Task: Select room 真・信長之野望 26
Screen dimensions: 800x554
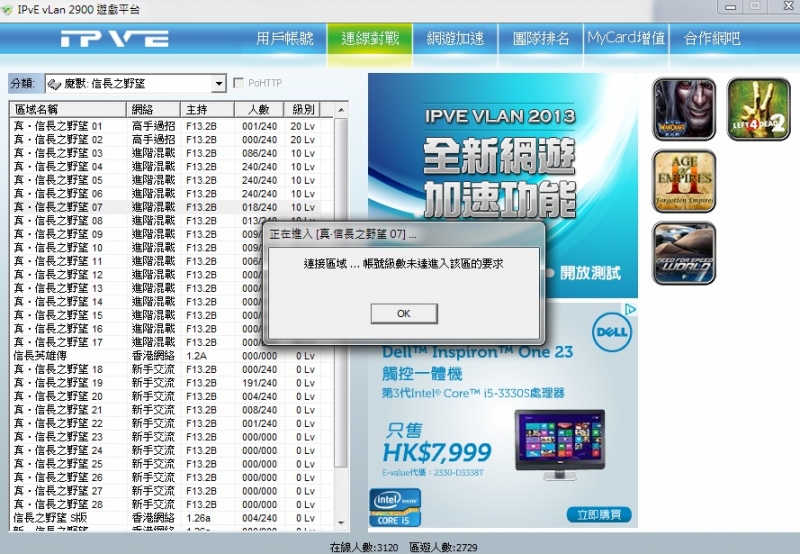Action: [x=171, y=477]
